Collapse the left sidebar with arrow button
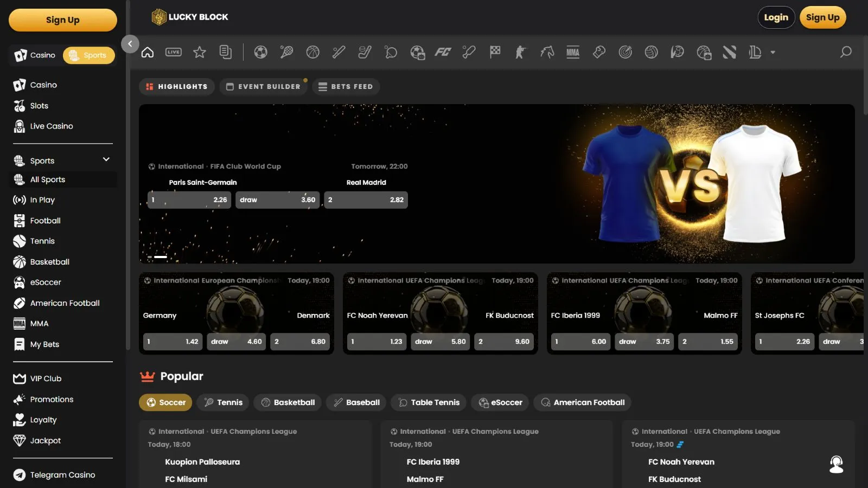Screen dimensions: 868x488 coord(130,44)
